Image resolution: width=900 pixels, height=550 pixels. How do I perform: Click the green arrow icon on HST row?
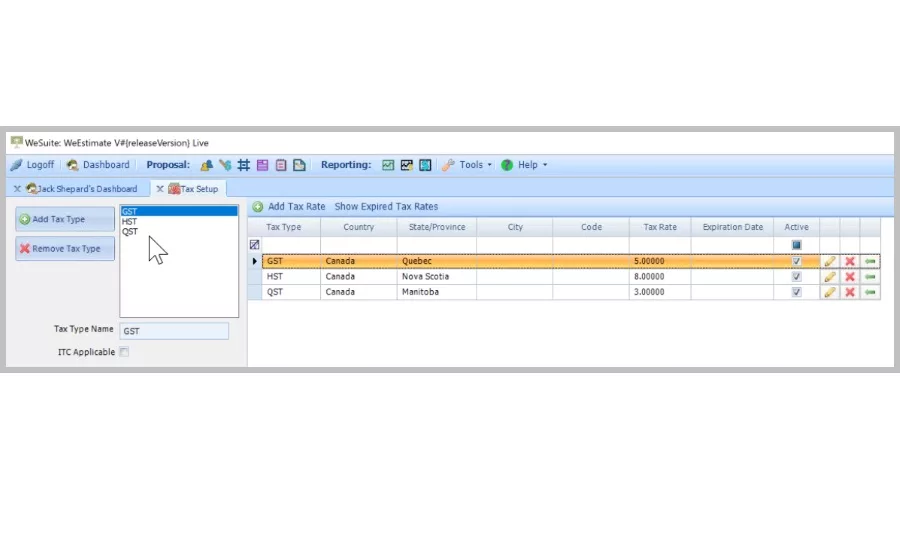coord(870,277)
